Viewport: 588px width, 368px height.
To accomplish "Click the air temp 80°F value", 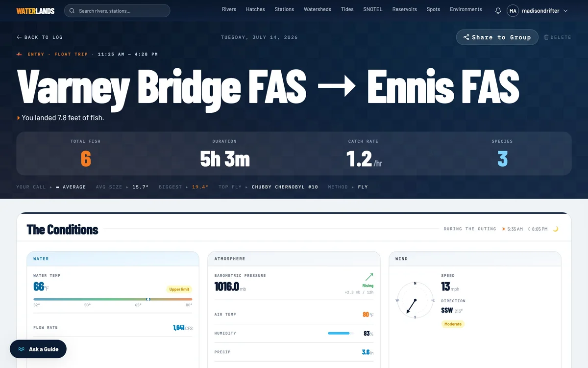I will tap(368, 315).
